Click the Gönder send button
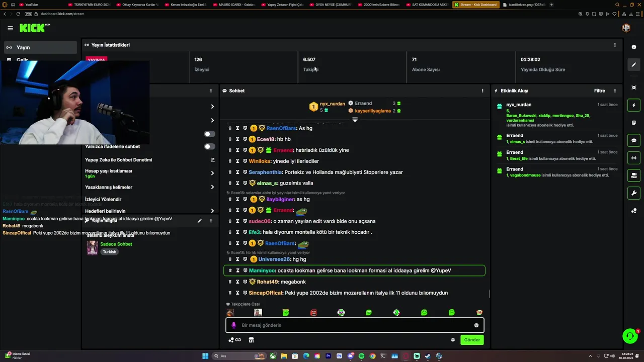644x362 pixels. [471, 340]
